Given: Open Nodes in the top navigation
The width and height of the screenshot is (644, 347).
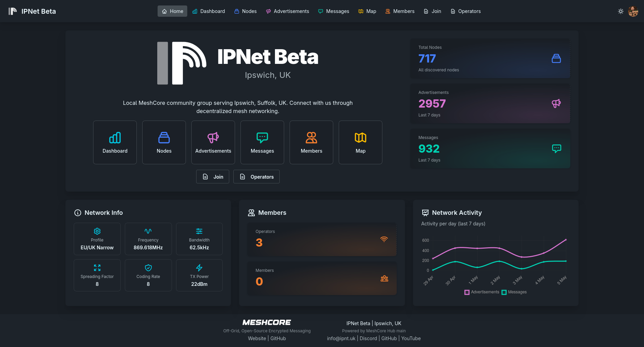Looking at the screenshot, I should (x=246, y=11).
